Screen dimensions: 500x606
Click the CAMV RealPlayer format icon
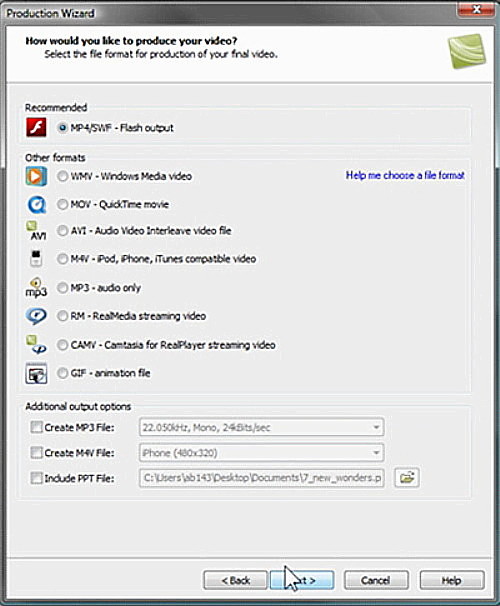pos(36,345)
